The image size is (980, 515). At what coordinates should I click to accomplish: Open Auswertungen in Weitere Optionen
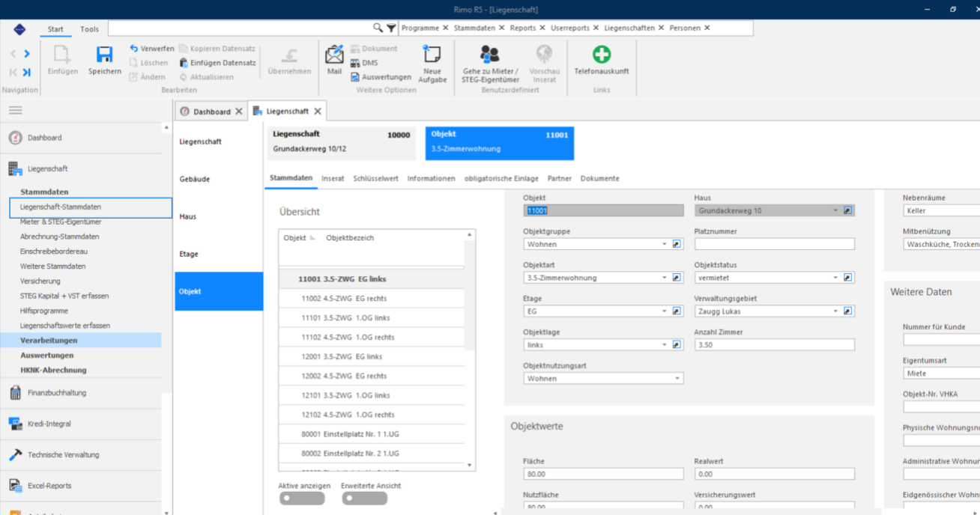click(x=381, y=77)
